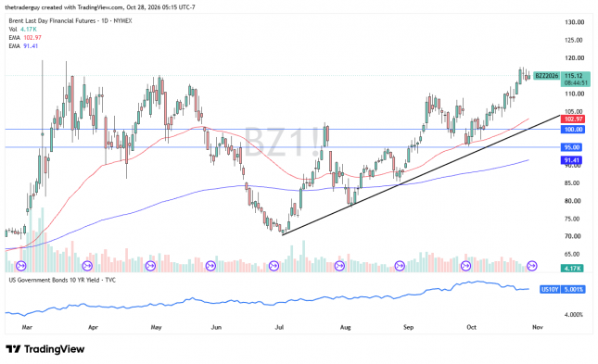The width and height of the screenshot is (598, 364).
Task: Click the EMA 91.41 legend entry
Action: click(23, 46)
